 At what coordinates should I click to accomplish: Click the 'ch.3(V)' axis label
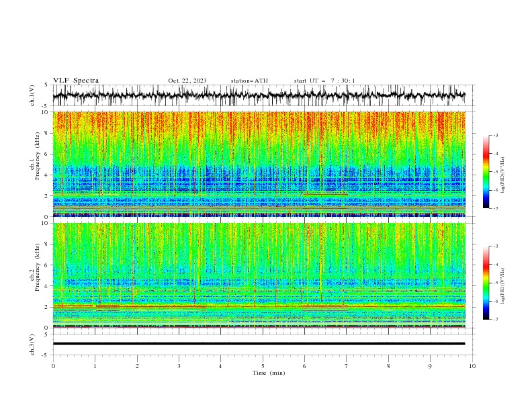click(x=32, y=345)
